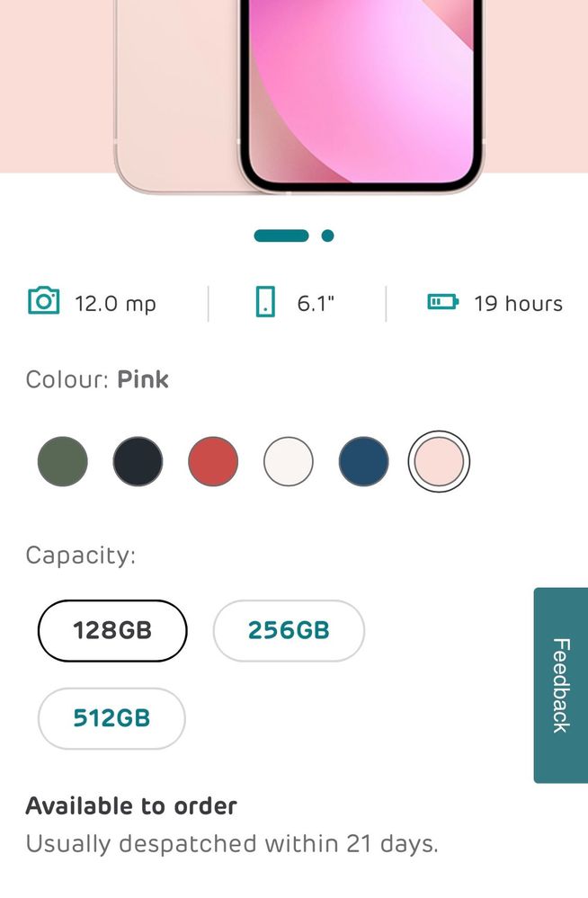588x898 pixels.
Task: Choose the blue colour swatch
Action: pos(363,462)
